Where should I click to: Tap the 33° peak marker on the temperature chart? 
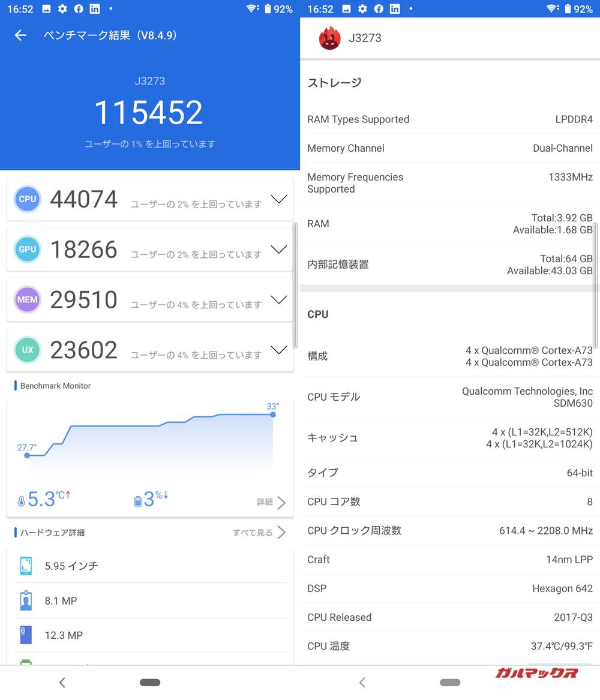272,413
